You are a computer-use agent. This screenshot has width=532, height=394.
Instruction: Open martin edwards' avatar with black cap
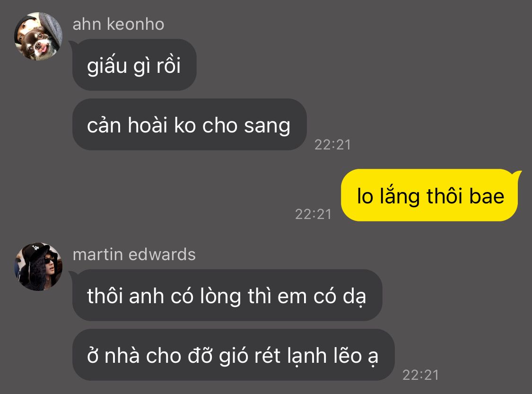(38, 266)
